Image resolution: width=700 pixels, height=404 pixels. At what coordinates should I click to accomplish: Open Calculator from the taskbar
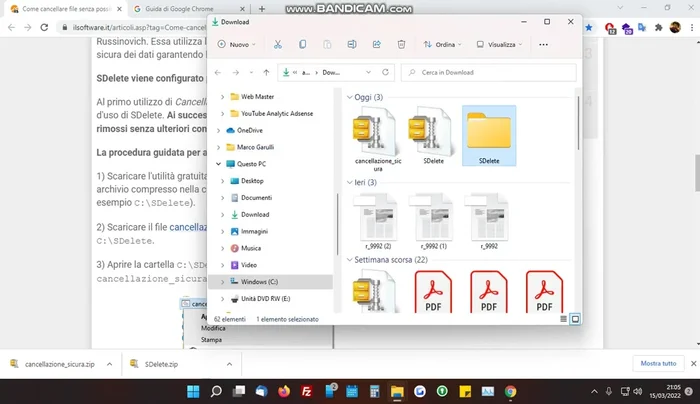[375, 392]
